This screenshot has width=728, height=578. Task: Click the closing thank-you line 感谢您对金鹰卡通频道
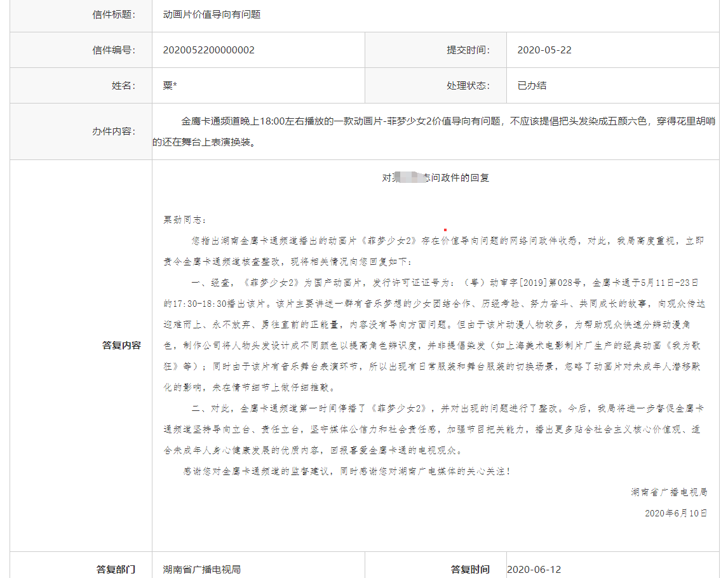346,471
